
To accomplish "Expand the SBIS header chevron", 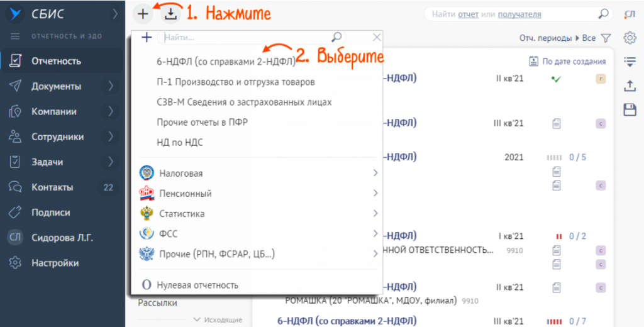I will click(x=115, y=14).
